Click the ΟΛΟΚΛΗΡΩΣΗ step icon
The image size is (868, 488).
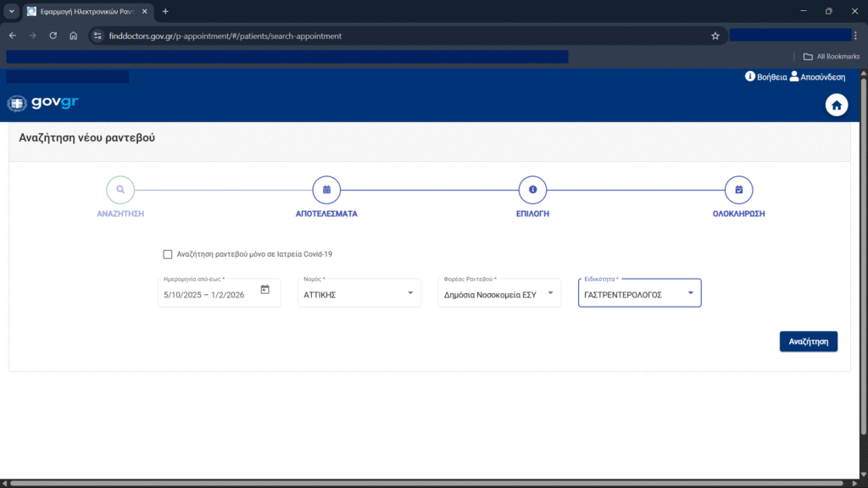[x=738, y=190]
